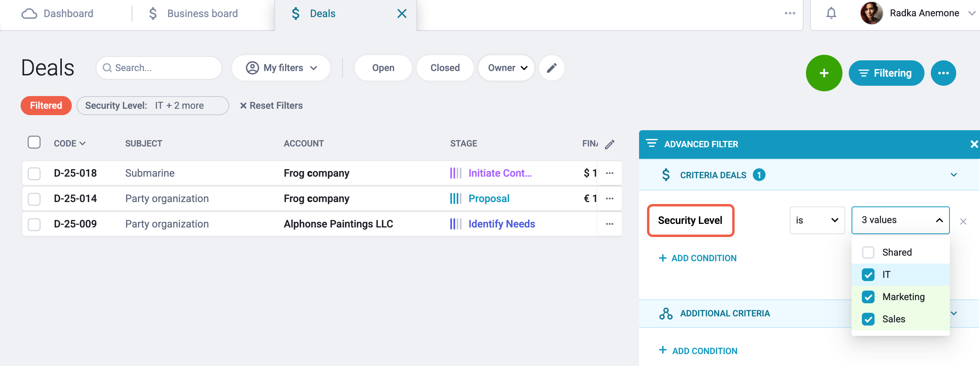
Task: Click Additional Criteria nodes icon
Action: point(666,314)
